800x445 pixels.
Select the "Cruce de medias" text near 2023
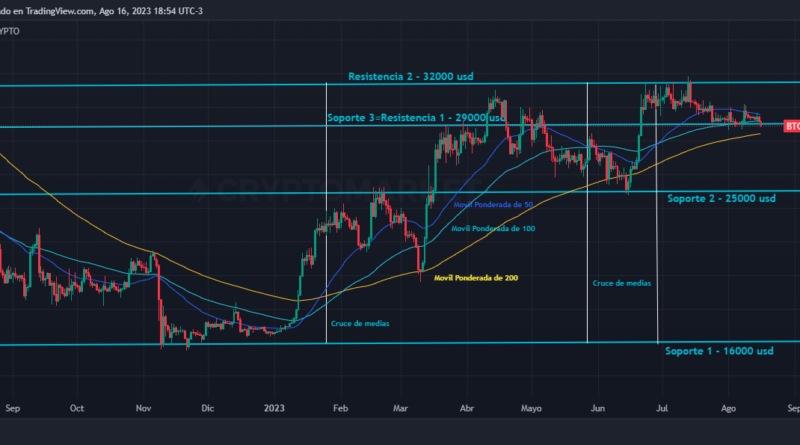pos(360,323)
